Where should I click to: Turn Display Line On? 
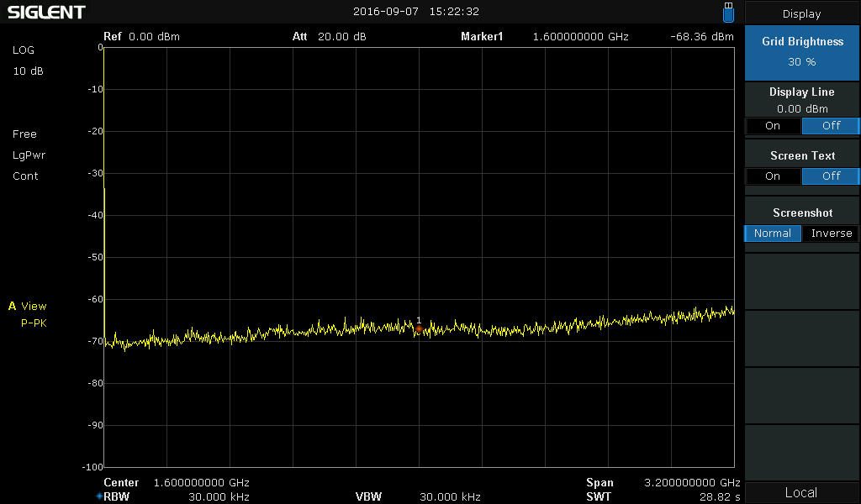[x=773, y=126]
